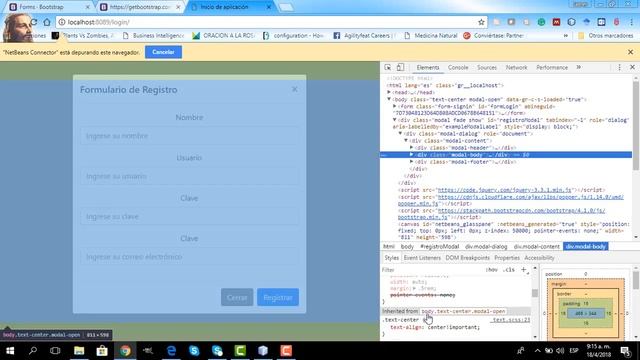
Task: Add a new style rule with plus icon
Action: (524, 269)
